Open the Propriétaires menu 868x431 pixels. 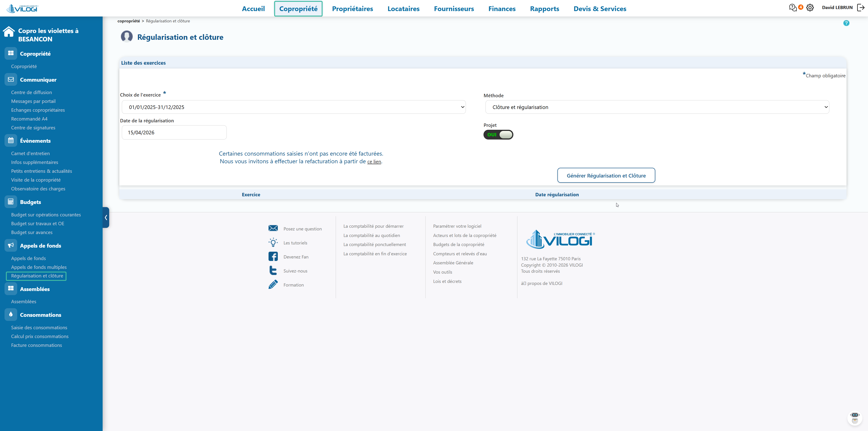coord(352,9)
